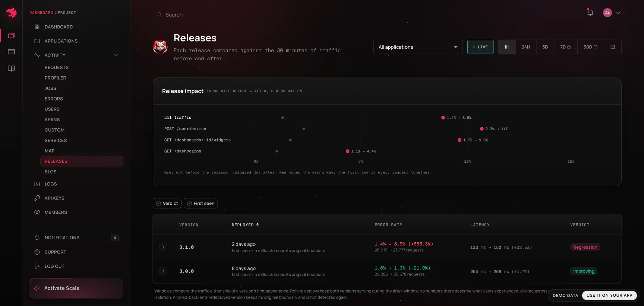The image size is (644, 306).
Task: Open the Profiler menu item
Action: [x=55, y=78]
